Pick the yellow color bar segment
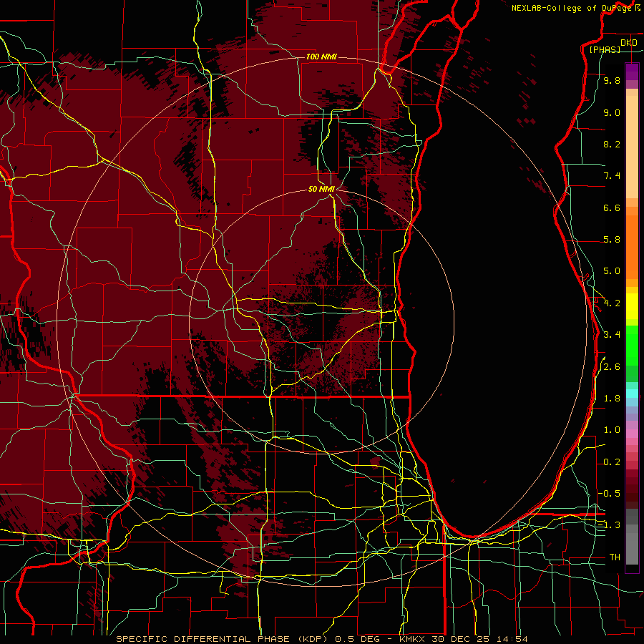 tap(632, 306)
